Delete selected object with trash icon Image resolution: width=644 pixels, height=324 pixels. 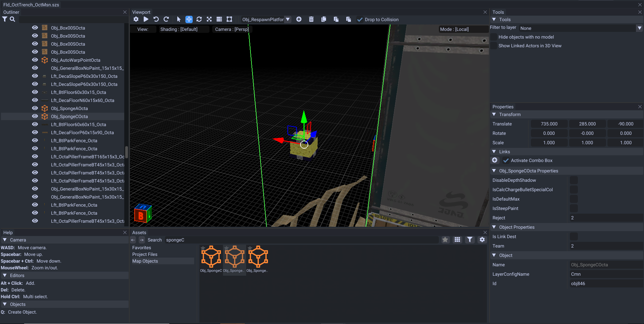pyautogui.click(x=311, y=19)
